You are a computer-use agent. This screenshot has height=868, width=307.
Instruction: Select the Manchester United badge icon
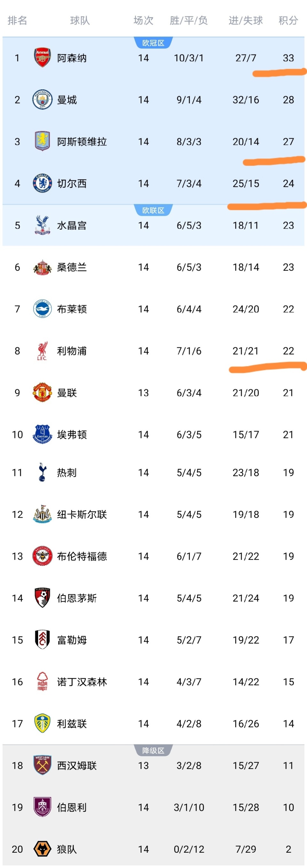tap(42, 393)
